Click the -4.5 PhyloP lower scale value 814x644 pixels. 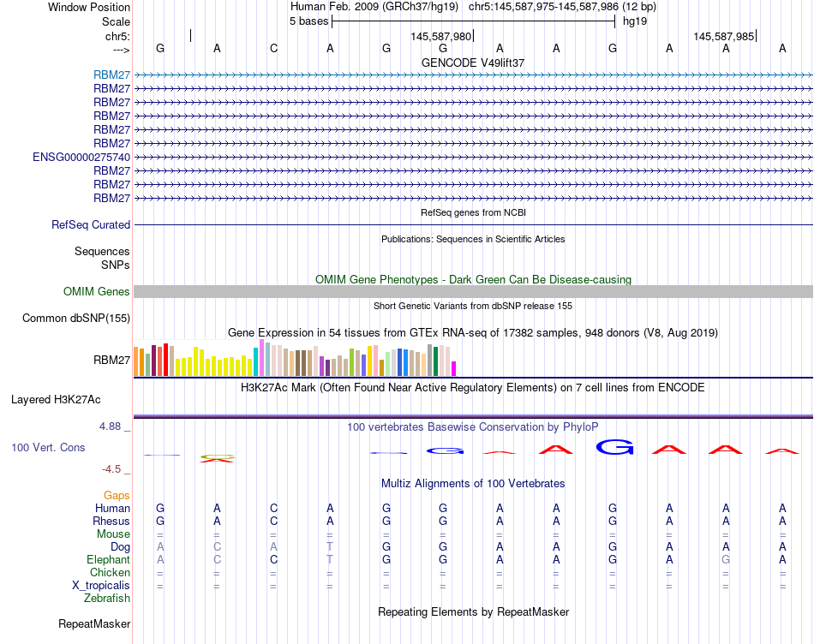(111, 469)
